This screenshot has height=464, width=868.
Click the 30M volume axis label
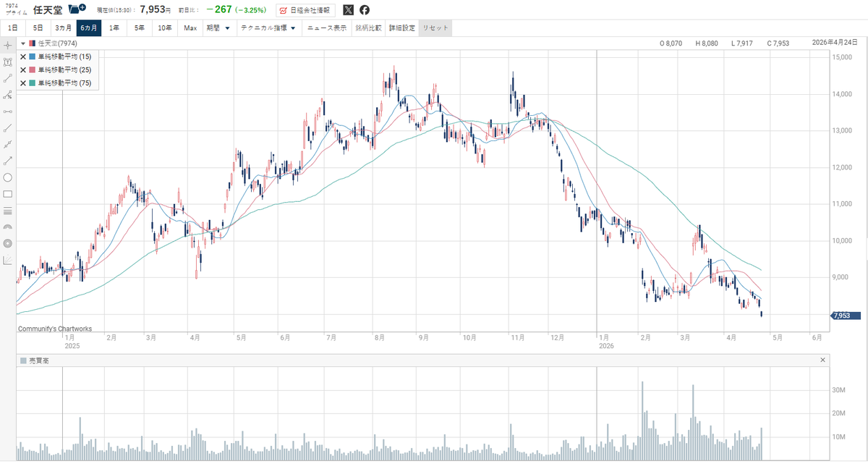point(840,389)
